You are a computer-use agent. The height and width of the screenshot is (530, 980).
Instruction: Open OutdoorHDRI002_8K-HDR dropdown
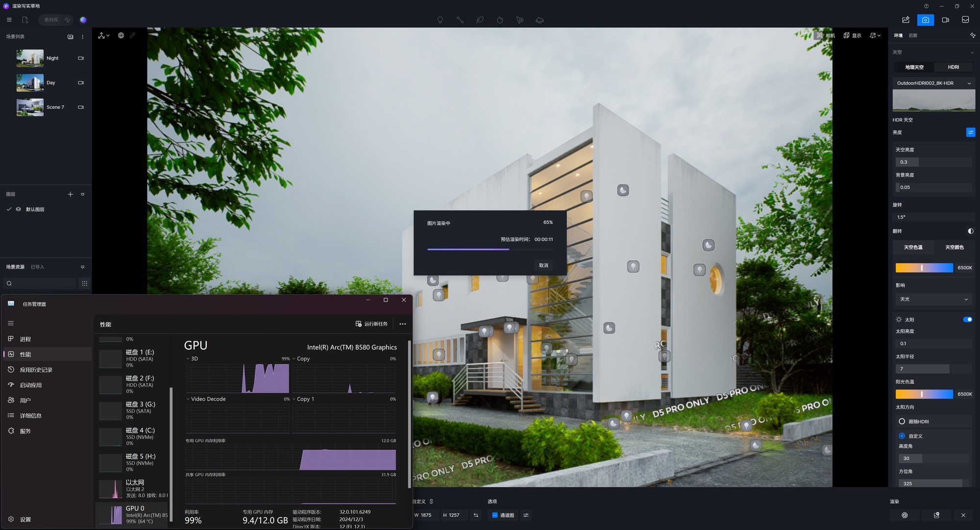933,83
